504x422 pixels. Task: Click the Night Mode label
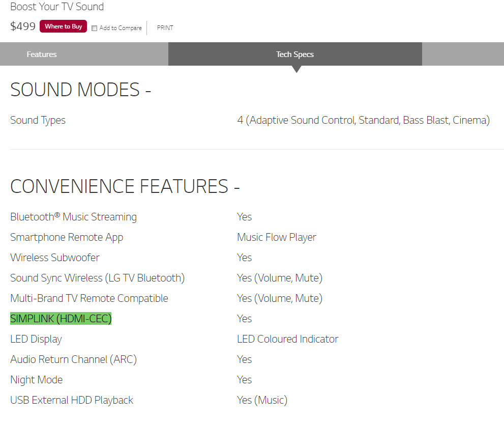click(36, 380)
